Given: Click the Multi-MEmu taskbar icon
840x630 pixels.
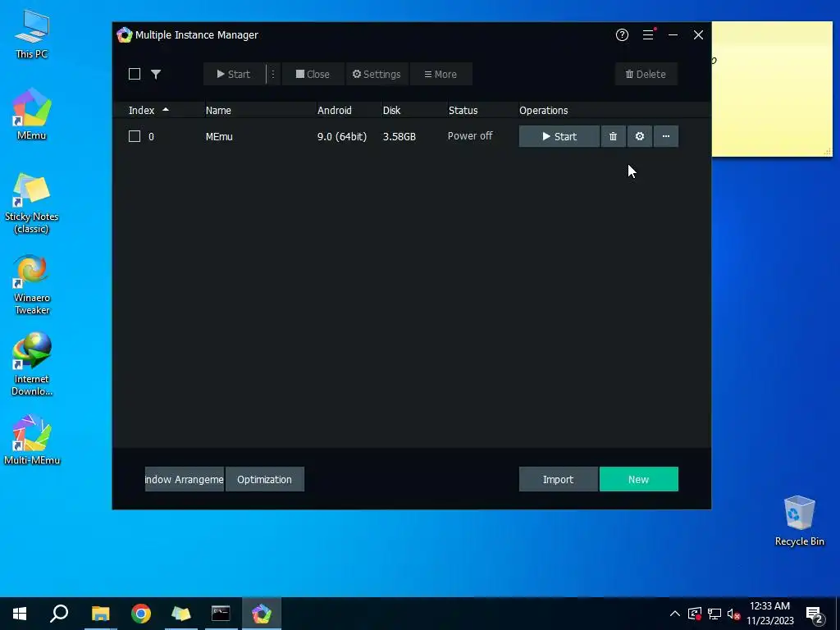Looking at the screenshot, I should tap(262, 614).
